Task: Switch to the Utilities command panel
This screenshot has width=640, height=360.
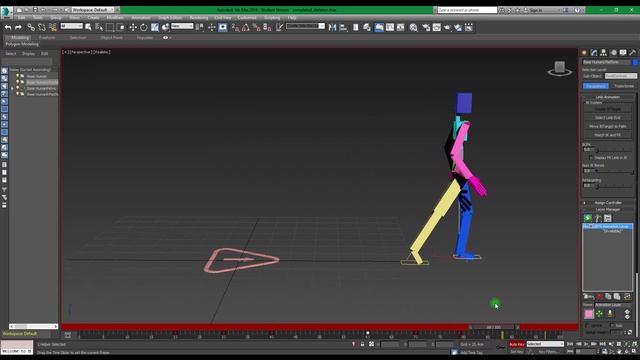Action: pos(632,53)
